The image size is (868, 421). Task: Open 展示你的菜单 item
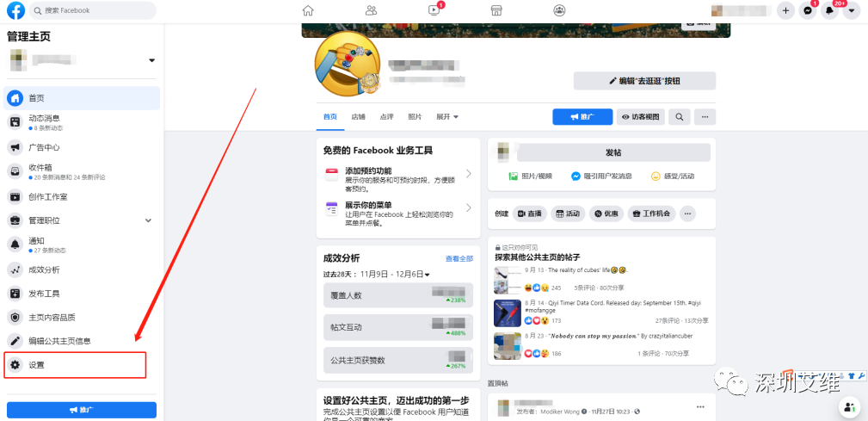pyautogui.click(x=398, y=214)
